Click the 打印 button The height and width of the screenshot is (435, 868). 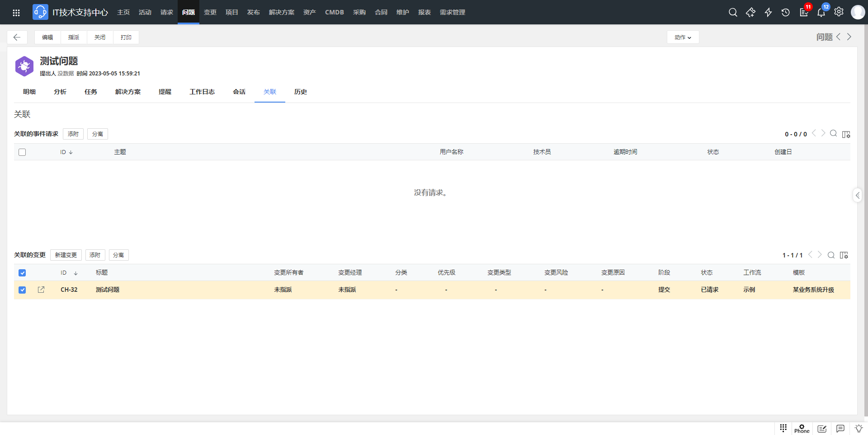click(126, 37)
